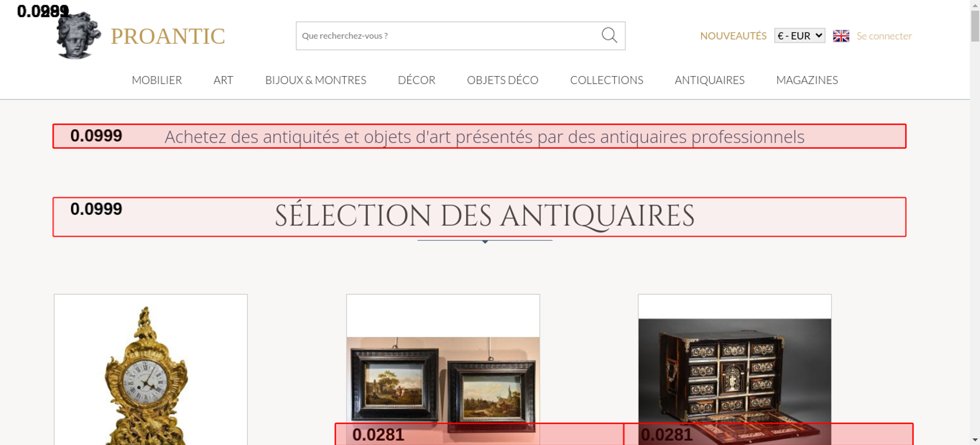
Task: View the ebony inlaid cabinet listing
Action: (x=735, y=372)
